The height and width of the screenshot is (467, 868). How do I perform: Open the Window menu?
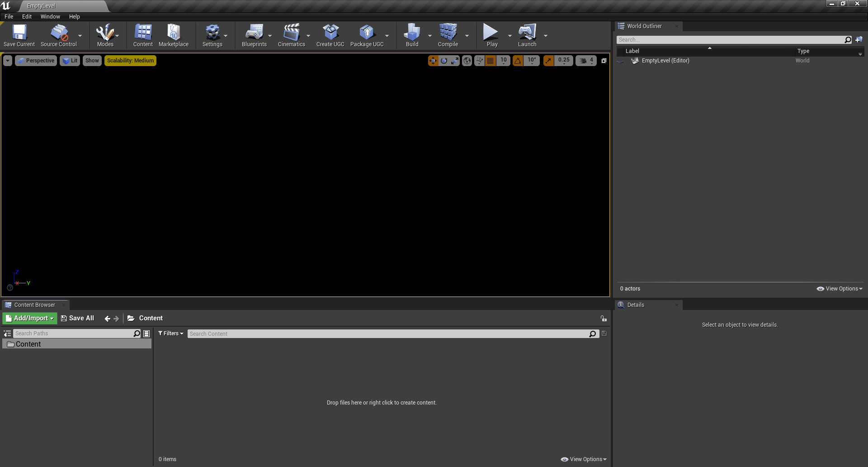50,17
